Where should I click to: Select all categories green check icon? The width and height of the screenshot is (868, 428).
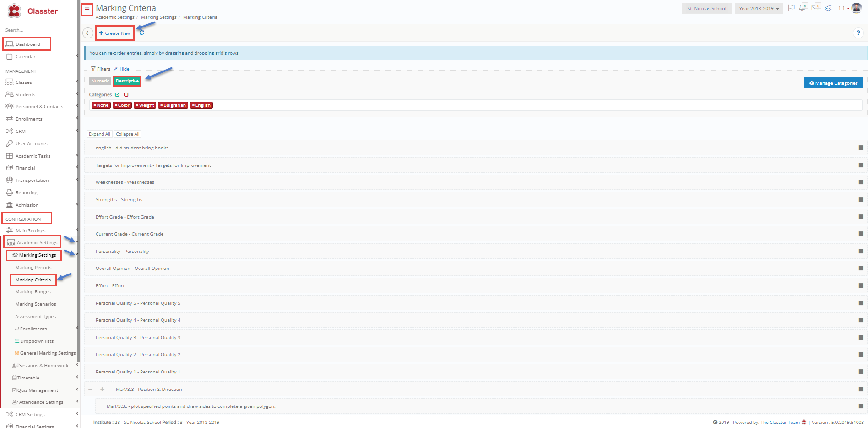click(117, 94)
